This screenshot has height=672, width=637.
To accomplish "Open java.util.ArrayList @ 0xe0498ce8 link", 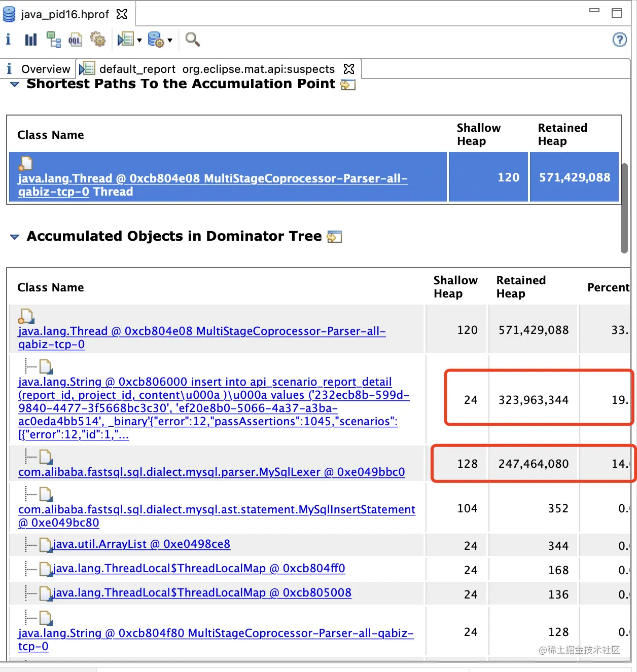I will [141, 544].
